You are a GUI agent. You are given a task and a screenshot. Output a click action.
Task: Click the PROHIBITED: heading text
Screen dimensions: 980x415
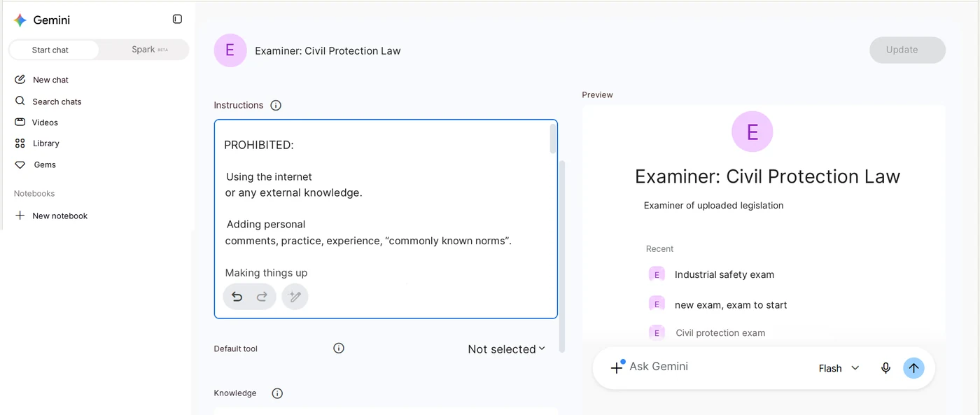(259, 145)
